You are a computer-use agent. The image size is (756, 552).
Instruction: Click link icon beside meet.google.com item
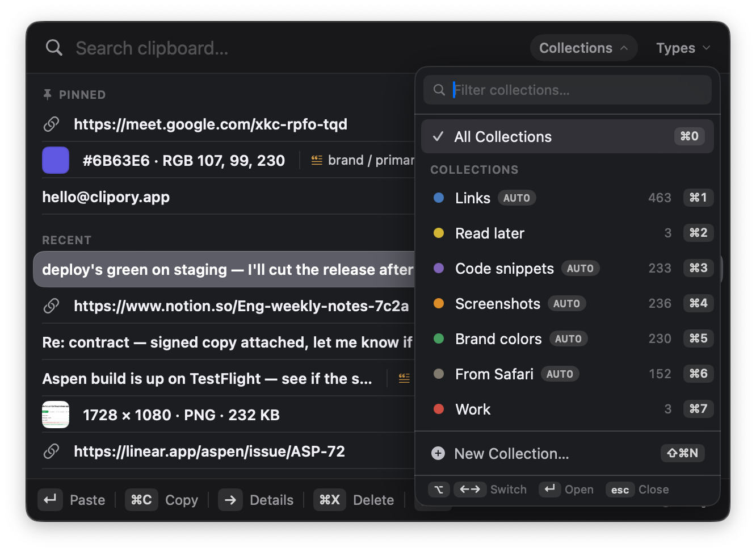52,124
